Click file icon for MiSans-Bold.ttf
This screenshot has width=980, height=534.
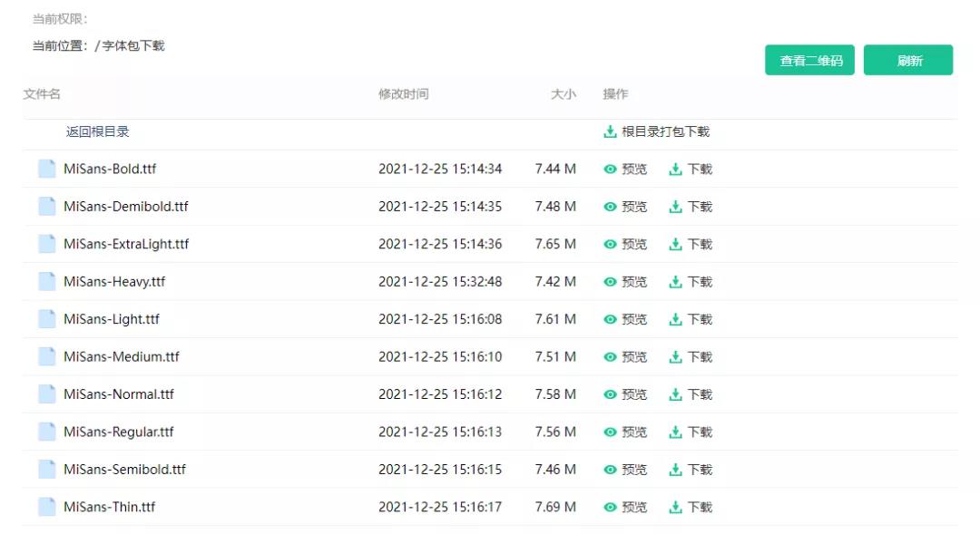47,169
